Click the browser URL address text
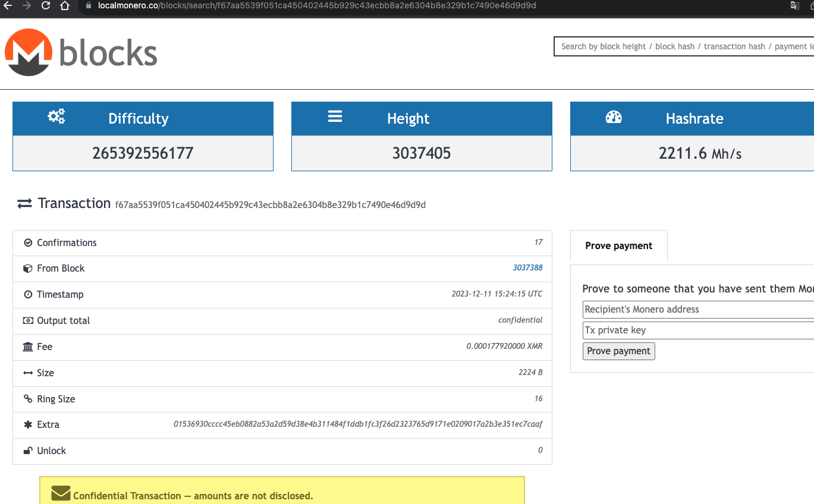 click(316, 6)
